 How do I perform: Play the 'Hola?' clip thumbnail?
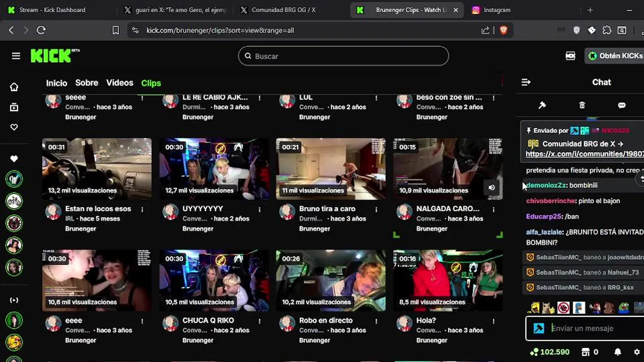point(448,281)
